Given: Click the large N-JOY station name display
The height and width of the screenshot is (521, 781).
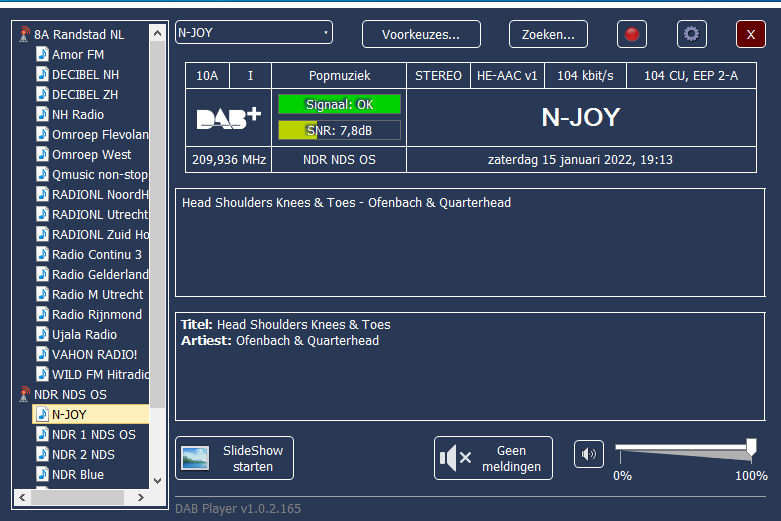Looking at the screenshot, I should [x=581, y=118].
